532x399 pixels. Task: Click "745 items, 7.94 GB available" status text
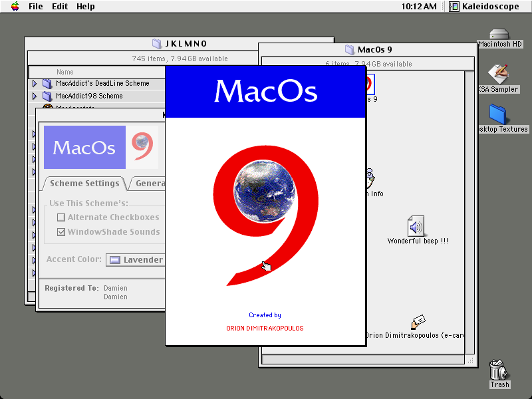(x=180, y=59)
